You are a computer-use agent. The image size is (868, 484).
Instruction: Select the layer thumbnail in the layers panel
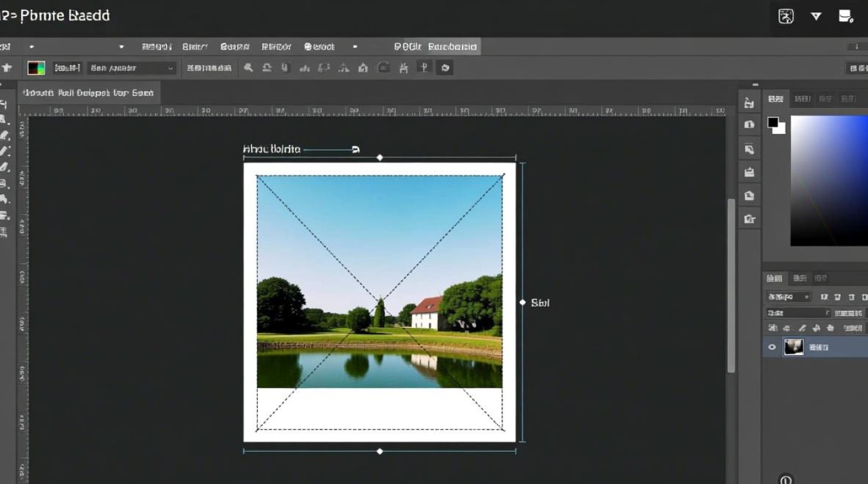[793, 347]
